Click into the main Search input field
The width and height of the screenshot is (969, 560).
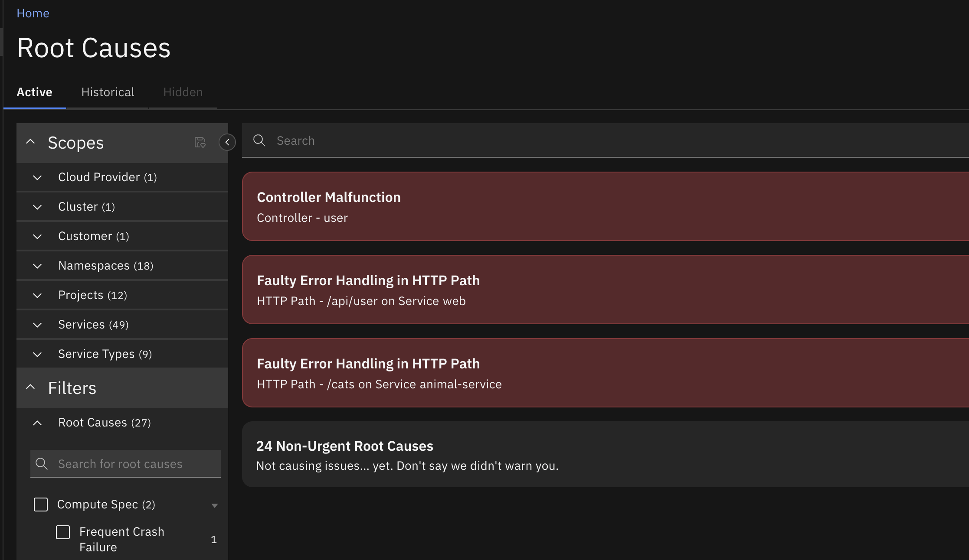point(434,140)
